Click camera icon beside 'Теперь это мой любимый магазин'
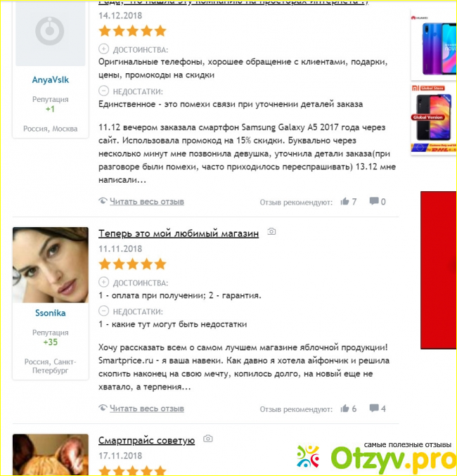 tap(271, 231)
